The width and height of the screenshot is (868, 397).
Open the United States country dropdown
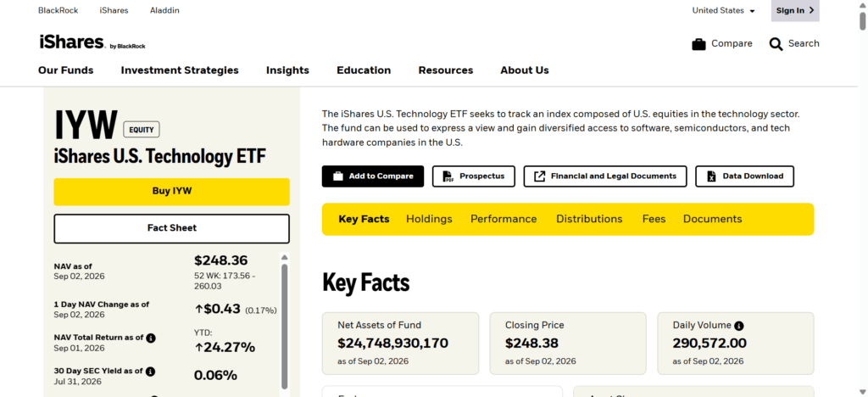pos(724,10)
